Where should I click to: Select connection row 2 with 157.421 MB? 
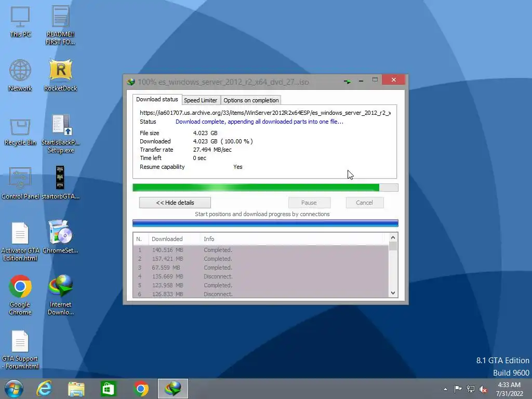[261, 259]
